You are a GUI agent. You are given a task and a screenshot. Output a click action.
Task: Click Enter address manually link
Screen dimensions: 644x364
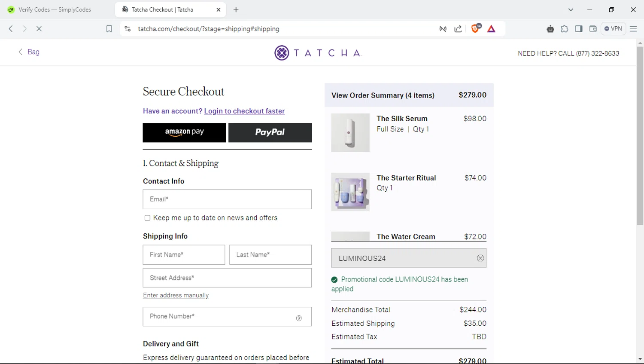pyautogui.click(x=176, y=295)
